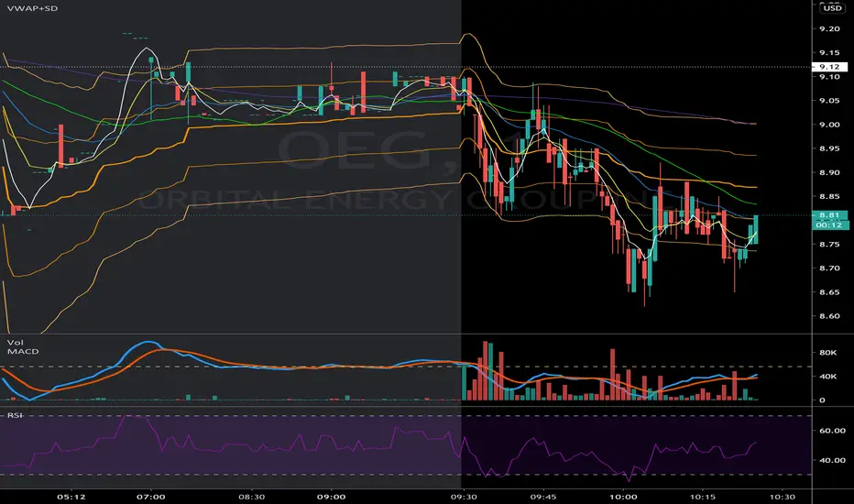Open the USD currency selector
This screenshot has height=504, width=854.
tap(832, 8)
